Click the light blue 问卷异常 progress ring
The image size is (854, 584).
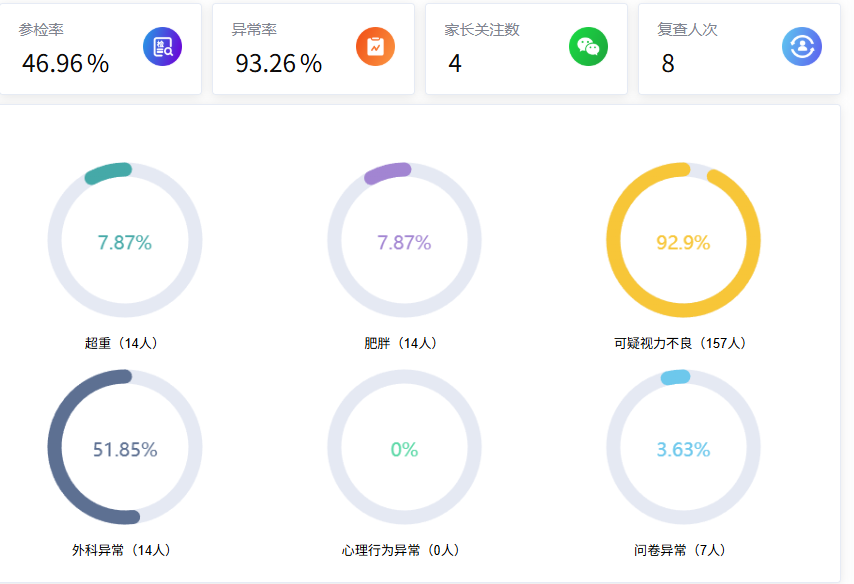pyautogui.click(x=684, y=447)
